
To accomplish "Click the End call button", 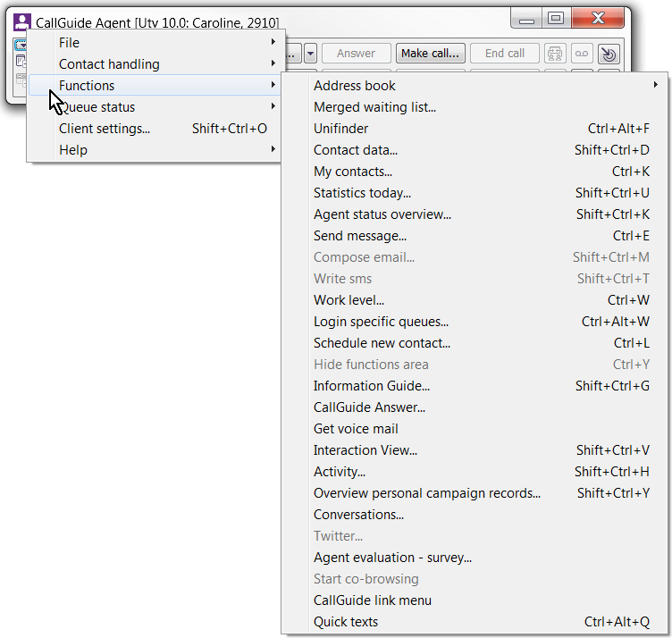I will (x=505, y=54).
